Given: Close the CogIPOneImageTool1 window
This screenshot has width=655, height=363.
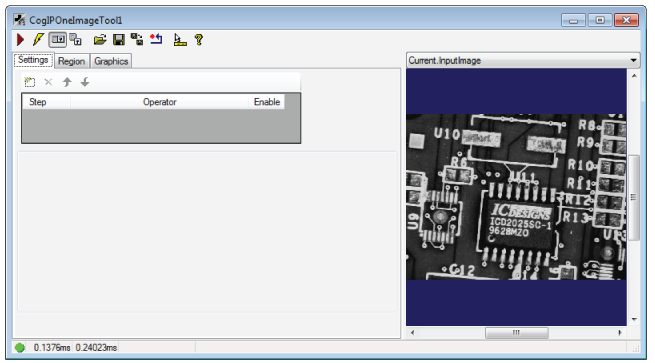Looking at the screenshot, I should (x=626, y=20).
